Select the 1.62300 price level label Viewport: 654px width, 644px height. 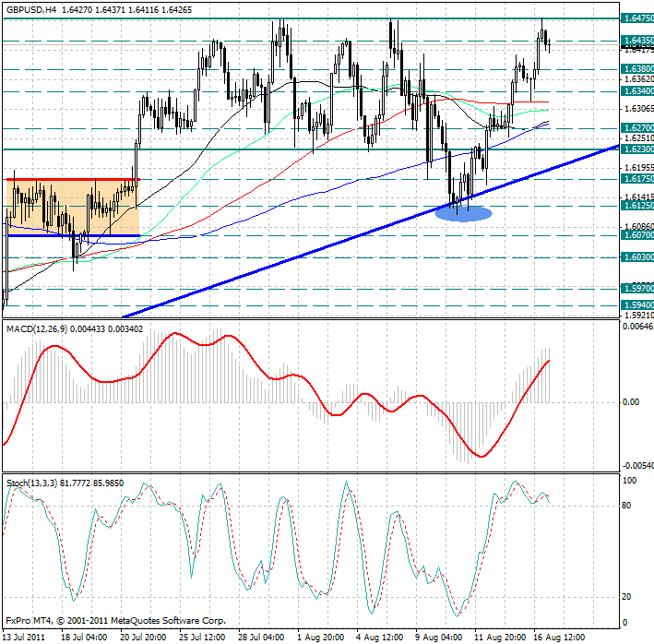(636, 149)
